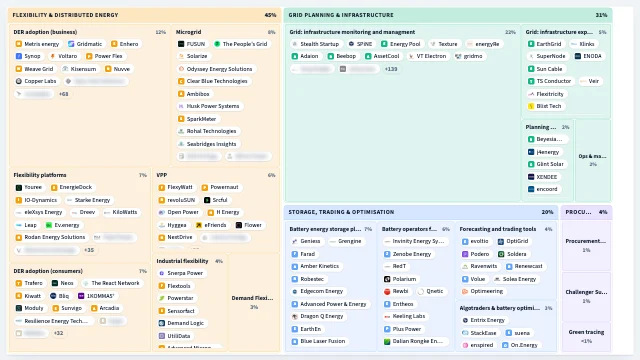Click the Entrix Energy chip
The width and height of the screenshot is (640, 360).
pyautogui.click(x=484, y=320)
